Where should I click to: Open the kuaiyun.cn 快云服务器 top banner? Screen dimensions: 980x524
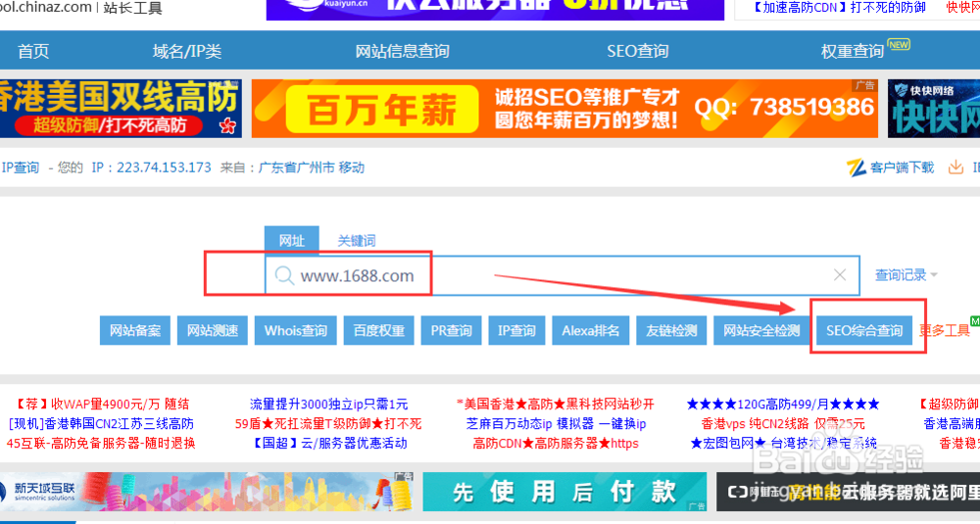495,10
